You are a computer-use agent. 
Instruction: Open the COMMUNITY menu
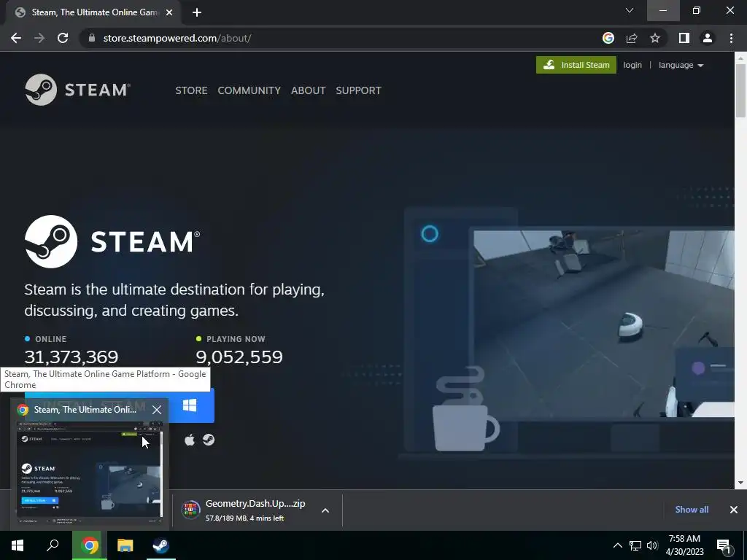(x=249, y=90)
